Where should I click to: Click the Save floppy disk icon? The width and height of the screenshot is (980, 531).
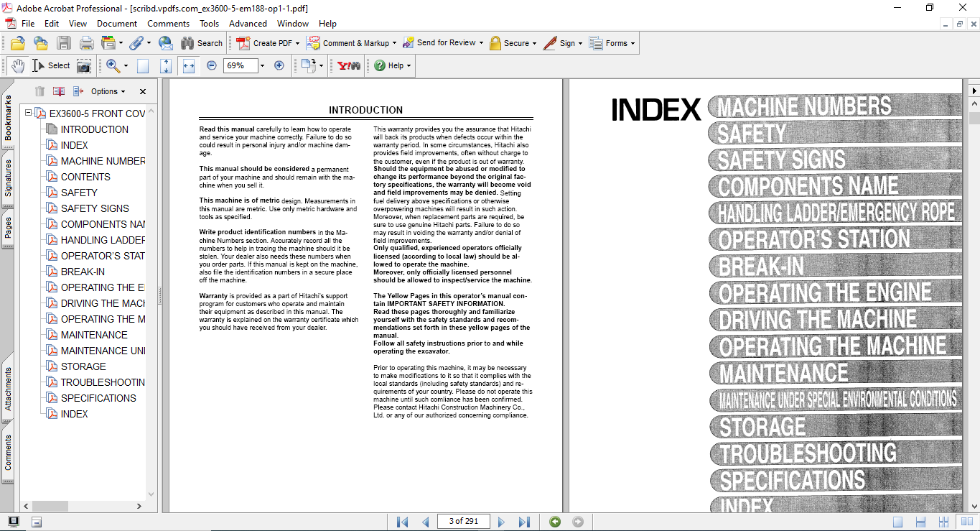(x=64, y=43)
